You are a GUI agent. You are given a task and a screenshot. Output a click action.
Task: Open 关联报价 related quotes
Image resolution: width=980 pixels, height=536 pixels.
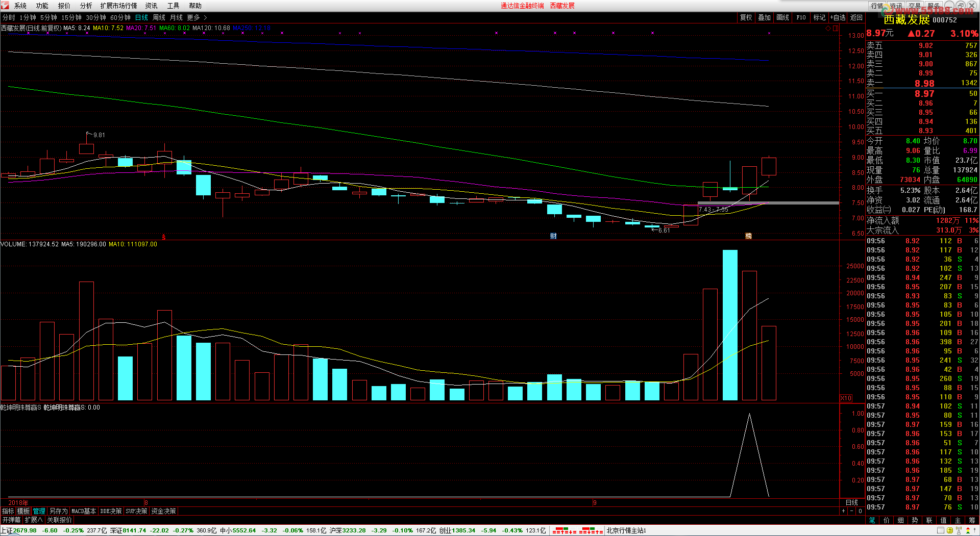pyautogui.click(x=59, y=520)
